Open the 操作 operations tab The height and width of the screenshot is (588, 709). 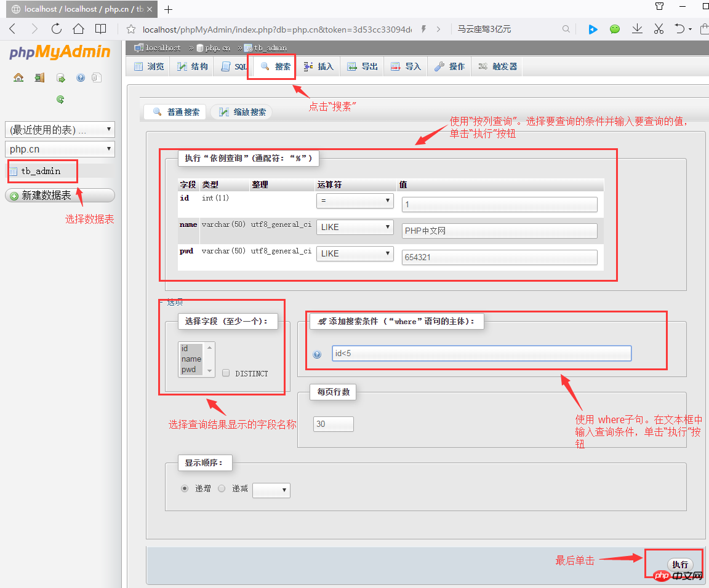[x=449, y=66]
